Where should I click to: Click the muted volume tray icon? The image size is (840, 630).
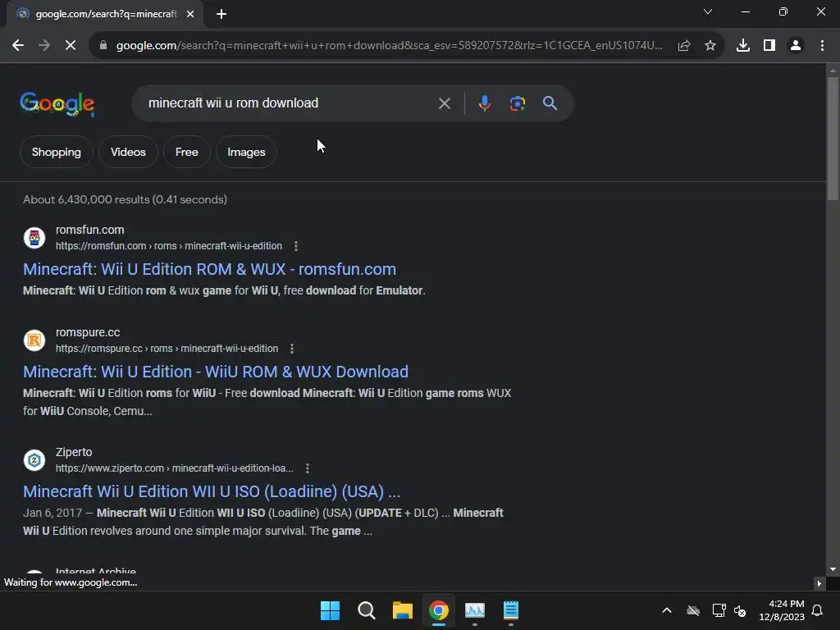click(x=741, y=610)
